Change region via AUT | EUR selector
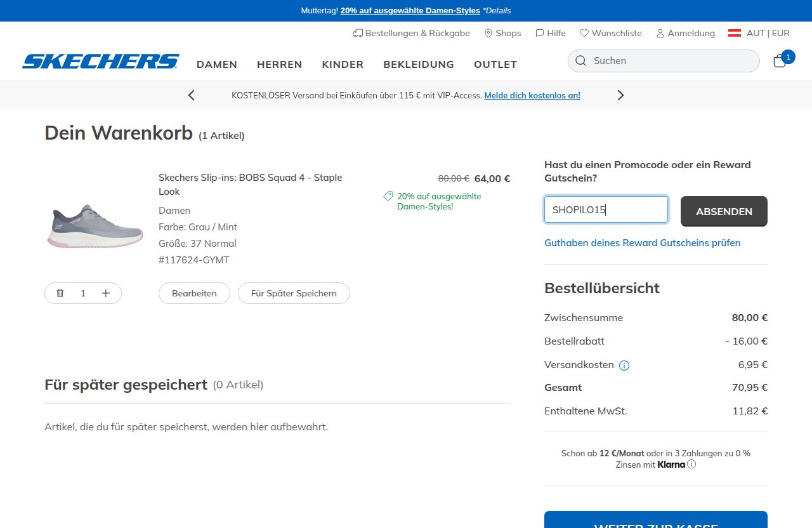This screenshot has height=528, width=812. (768, 33)
